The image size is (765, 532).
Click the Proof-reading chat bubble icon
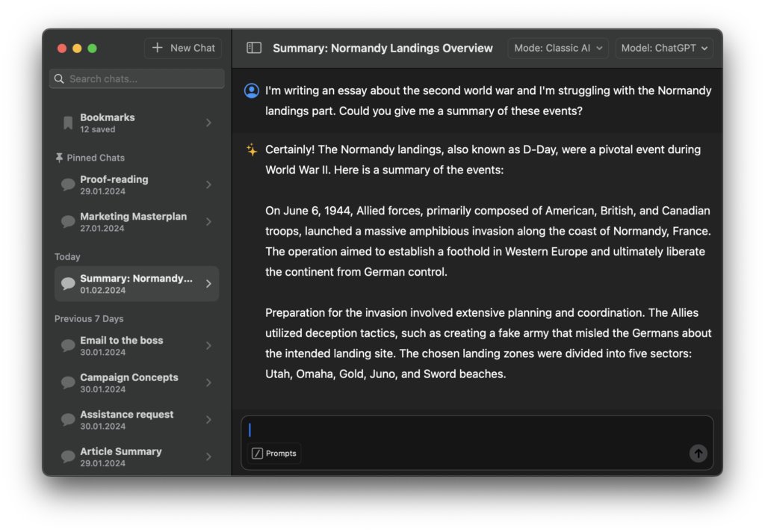68,185
